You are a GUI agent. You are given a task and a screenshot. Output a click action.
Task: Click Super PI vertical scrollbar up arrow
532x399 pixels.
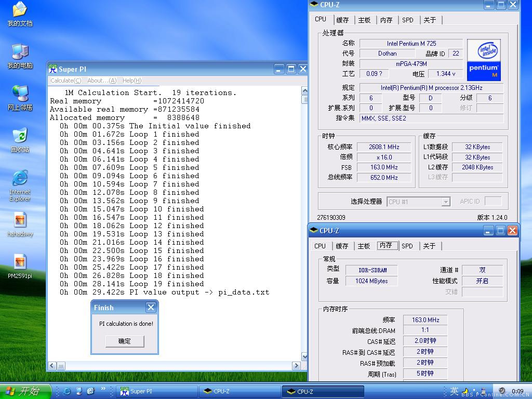coord(304,90)
